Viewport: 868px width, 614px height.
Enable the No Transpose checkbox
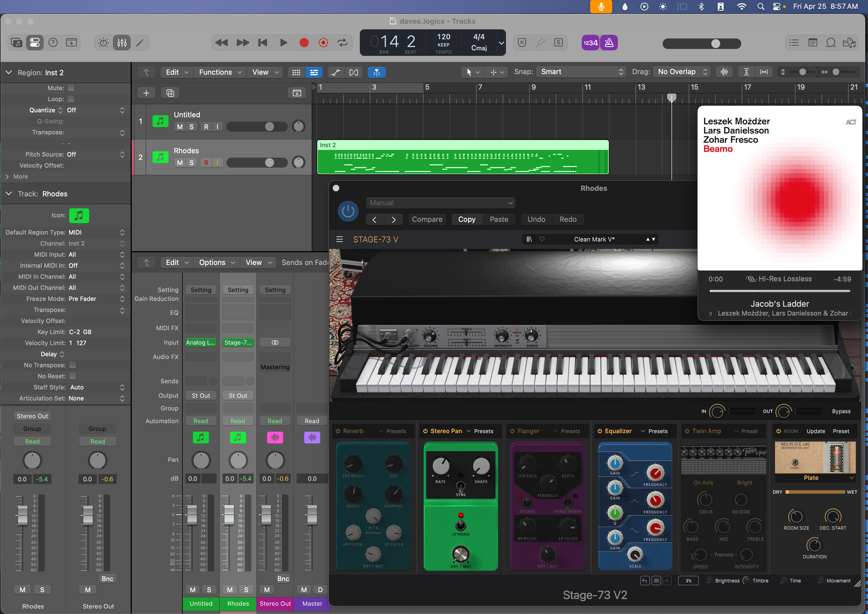(x=73, y=365)
